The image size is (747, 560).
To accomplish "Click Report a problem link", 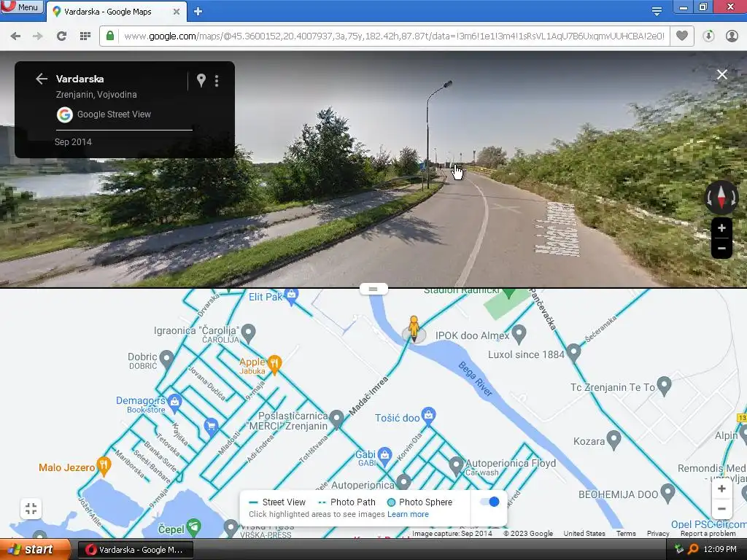I will point(708,534).
